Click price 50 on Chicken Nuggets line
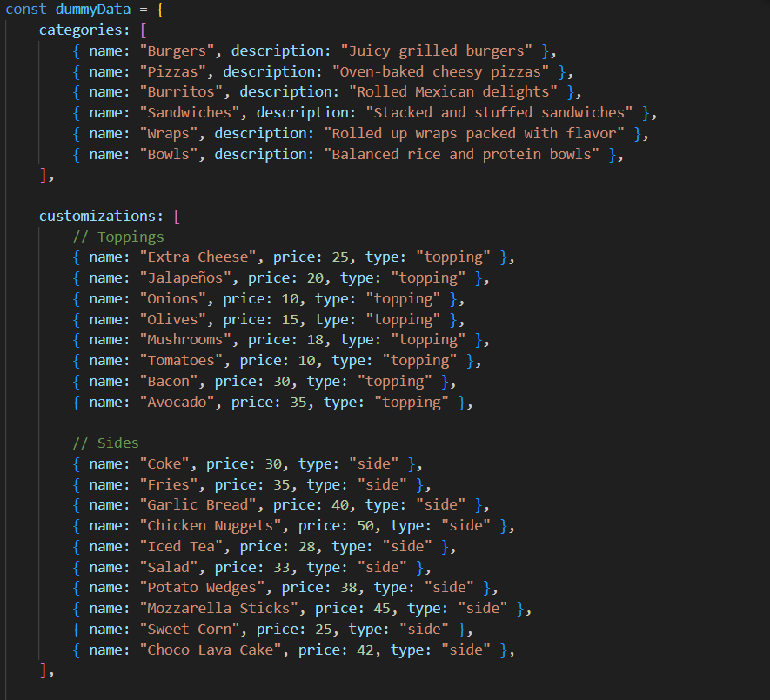 [365, 526]
